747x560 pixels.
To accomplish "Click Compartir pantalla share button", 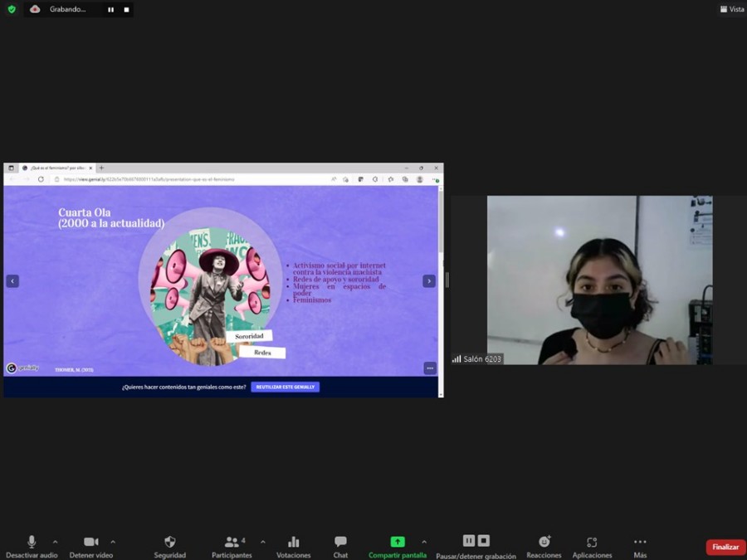I will [398, 547].
